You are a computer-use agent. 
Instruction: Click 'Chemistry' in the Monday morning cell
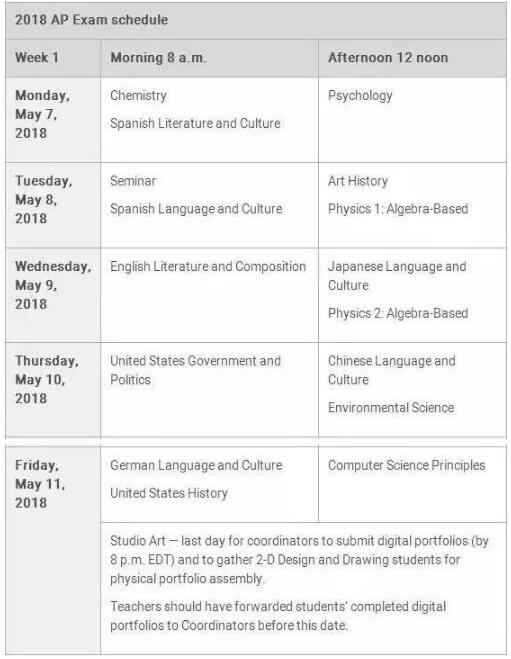click(x=138, y=95)
